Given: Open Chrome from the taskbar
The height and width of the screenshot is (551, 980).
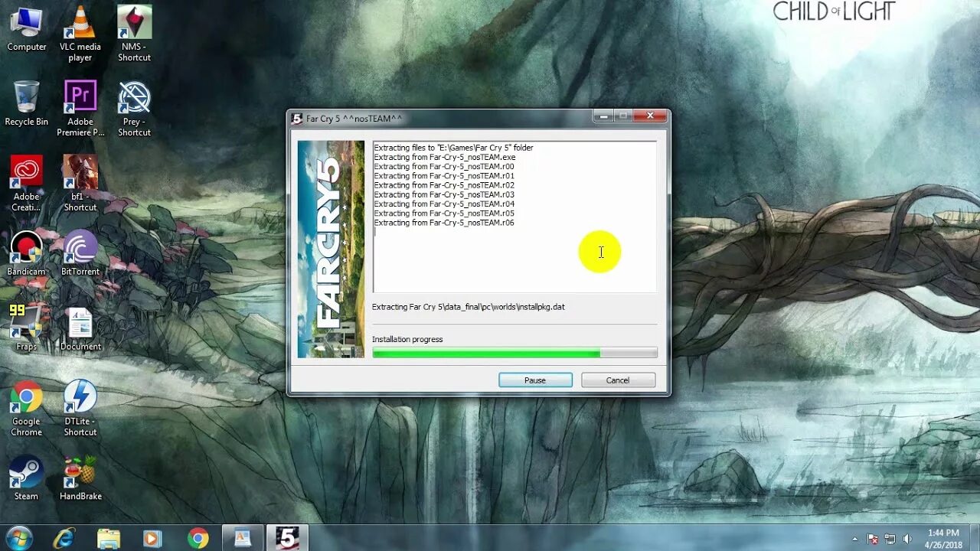Looking at the screenshot, I should 198,538.
